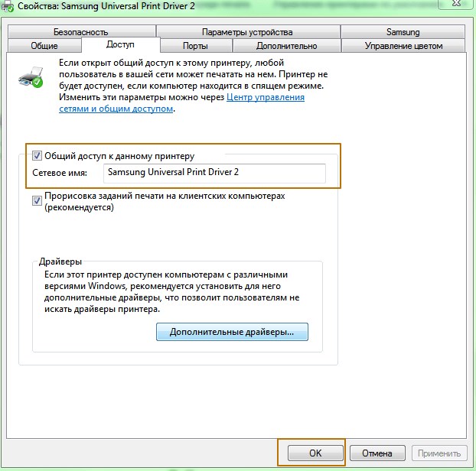The height and width of the screenshot is (471, 476).
Task: Open the Общие tab
Action: (44, 46)
